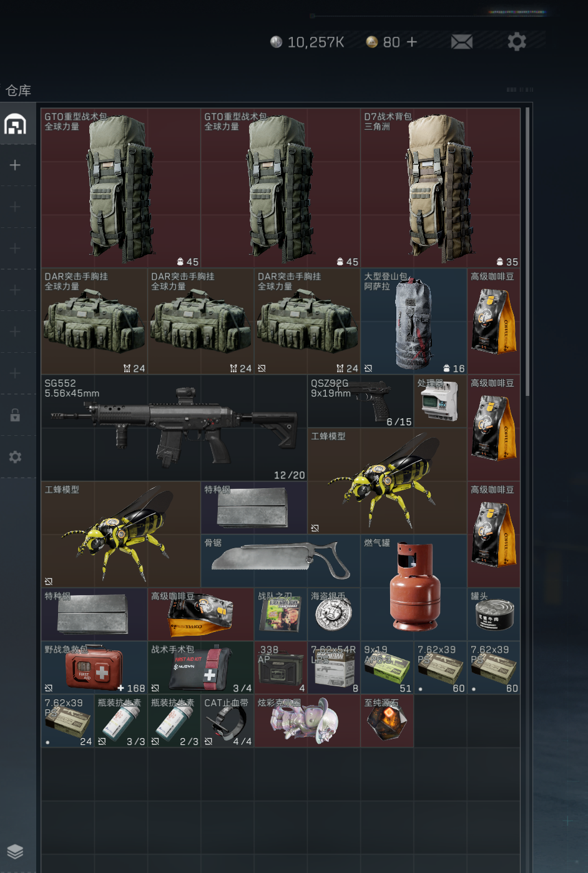Select the iridescent 炫彩 clown bear toy
The image size is (588, 873).
[307, 721]
